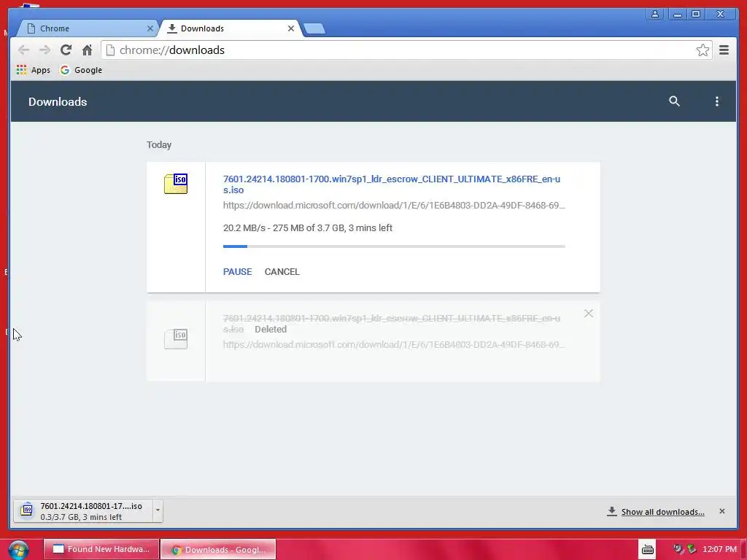Image resolution: width=747 pixels, height=560 pixels.
Task: Reload the downloads page
Action: click(x=66, y=50)
